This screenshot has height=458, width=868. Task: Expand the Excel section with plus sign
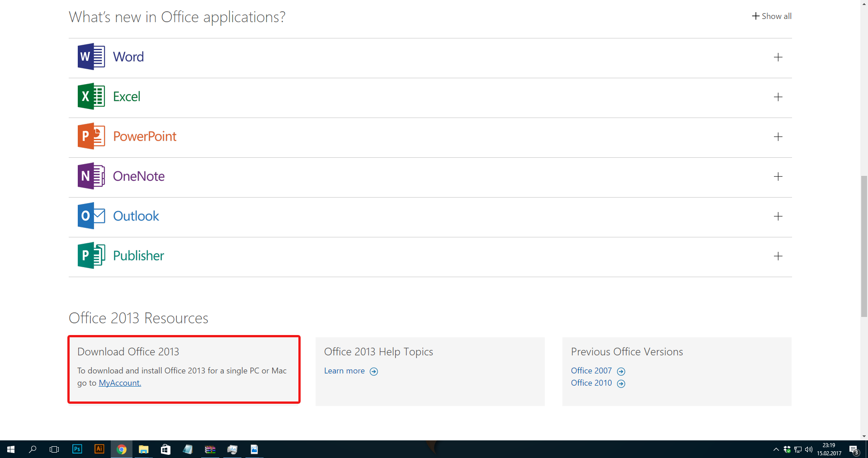(x=778, y=97)
